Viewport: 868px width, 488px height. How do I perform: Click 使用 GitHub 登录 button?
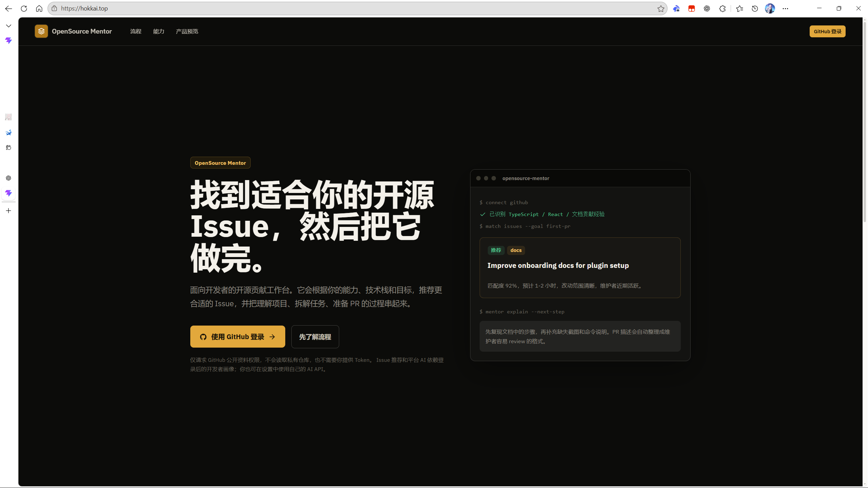click(x=237, y=337)
